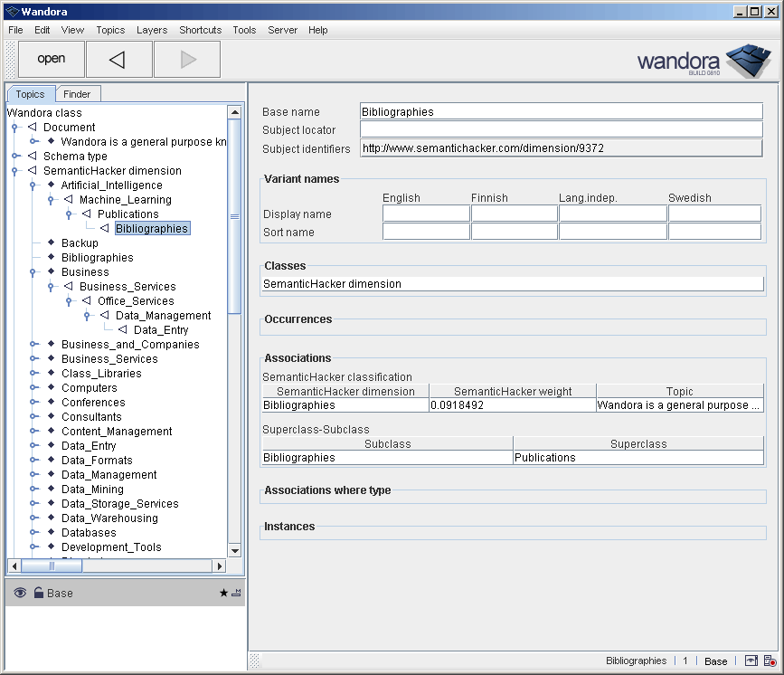This screenshot has width=784, height=675.
Task: Click the server status icon with red dot
Action: [x=769, y=661]
